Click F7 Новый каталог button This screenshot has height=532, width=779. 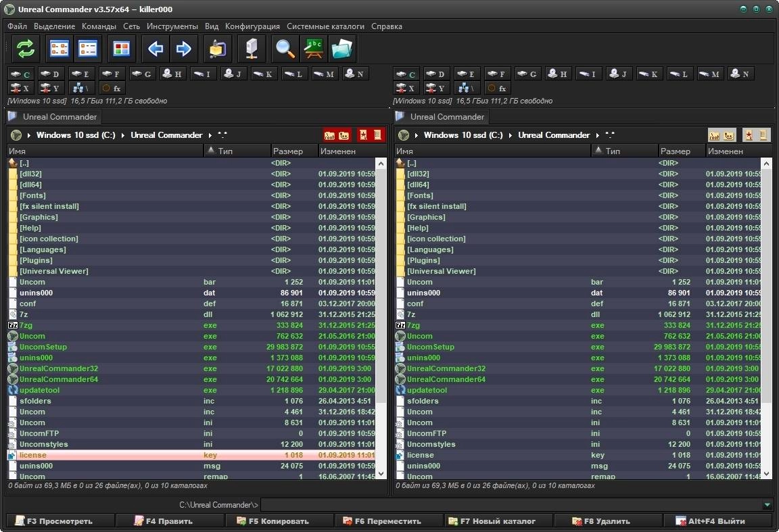(498, 521)
